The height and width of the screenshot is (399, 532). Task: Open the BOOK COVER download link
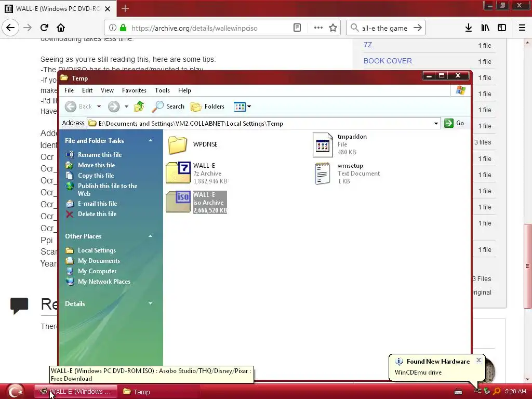click(x=388, y=61)
